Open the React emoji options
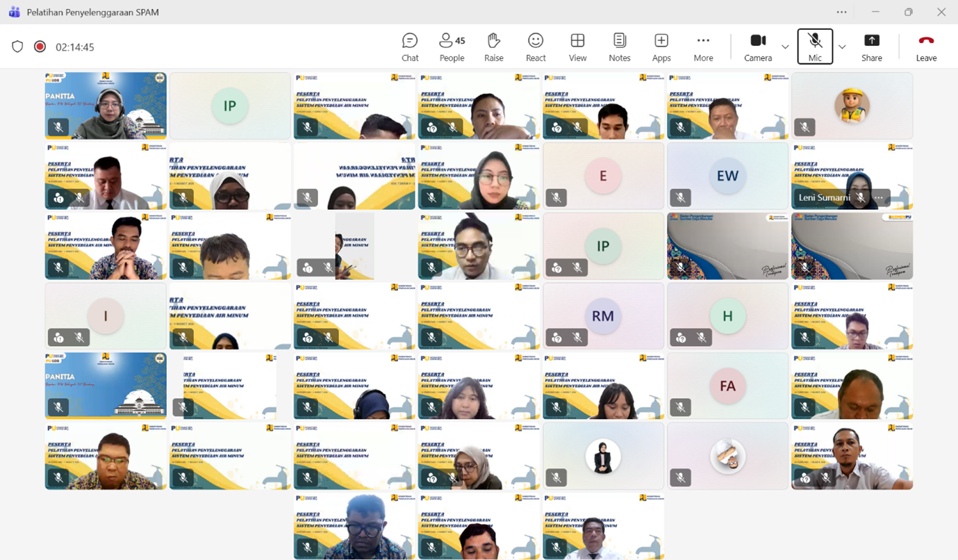This screenshot has width=958, height=560. click(535, 47)
